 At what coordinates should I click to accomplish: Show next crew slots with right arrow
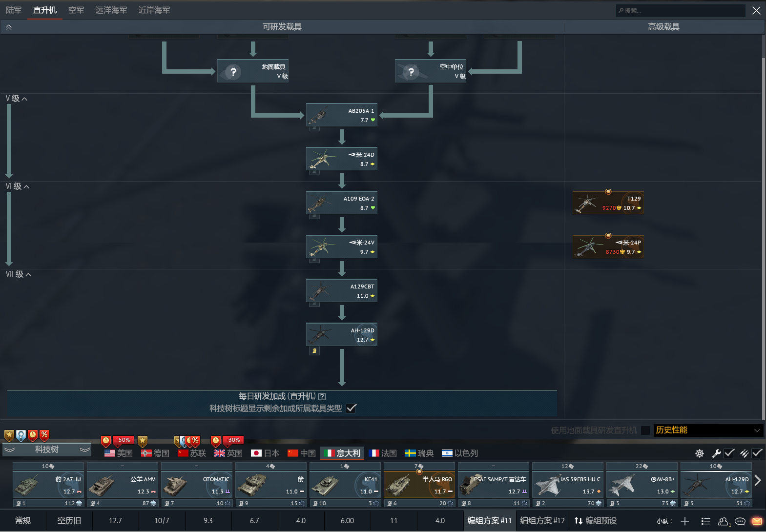pos(758,480)
